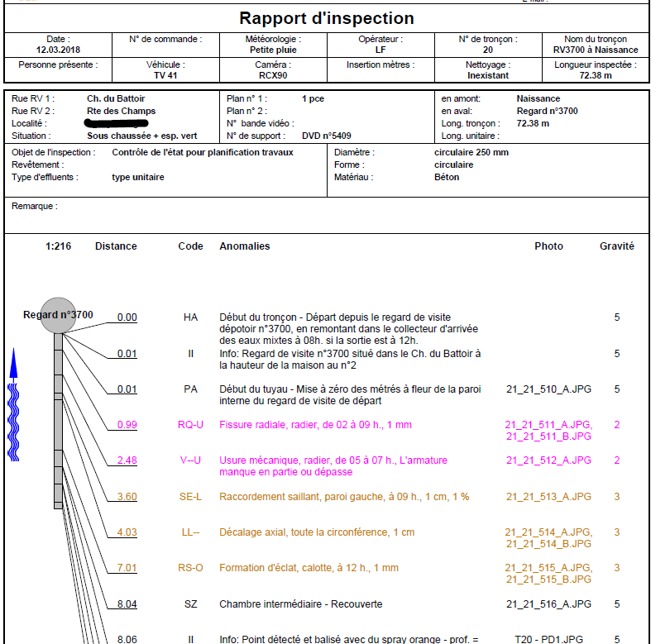The width and height of the screenshot is (651, 644).
Task: Click Contrôle de l'état pour planification travaux
Action: pyautogui.click(x=203, y=153)
